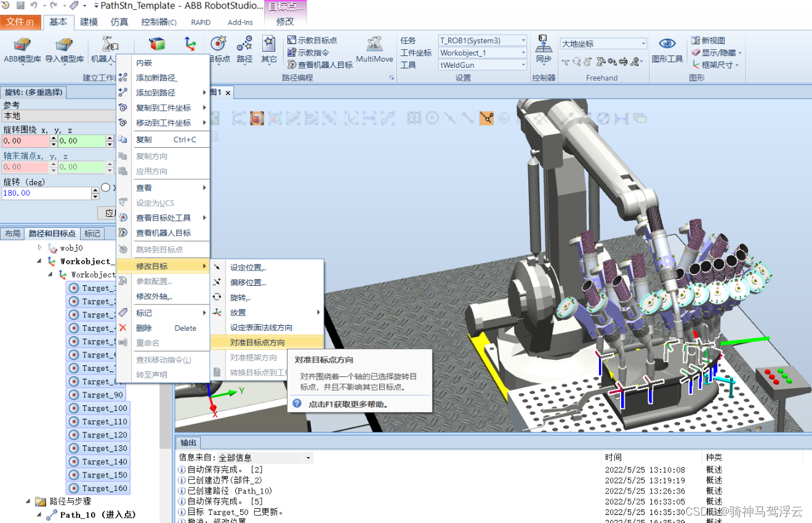Select Target_130 in the tree
Viewport: 812px width, 523px height.
pyautogui.click(x=98, y=448)
